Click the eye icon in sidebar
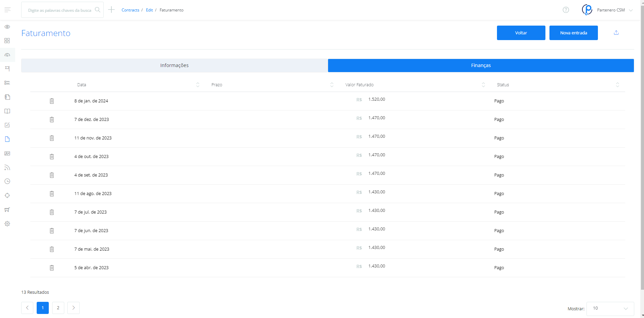 point(7,27)
